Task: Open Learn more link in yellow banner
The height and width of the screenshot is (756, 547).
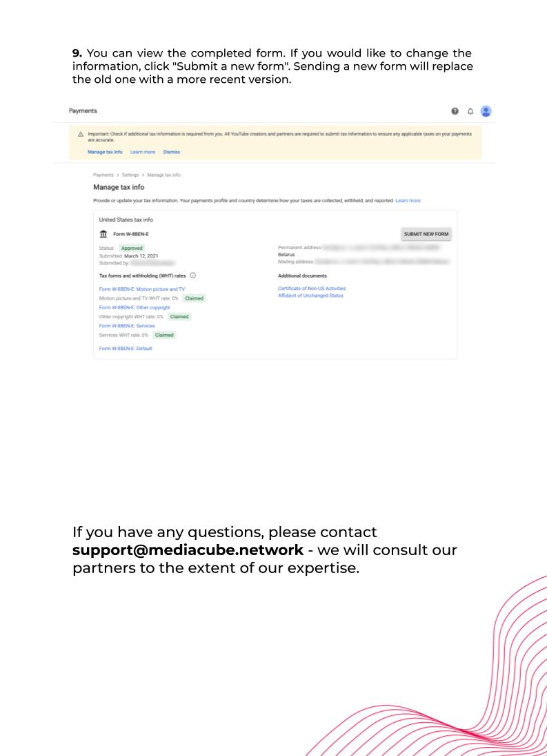Action: 143,152
